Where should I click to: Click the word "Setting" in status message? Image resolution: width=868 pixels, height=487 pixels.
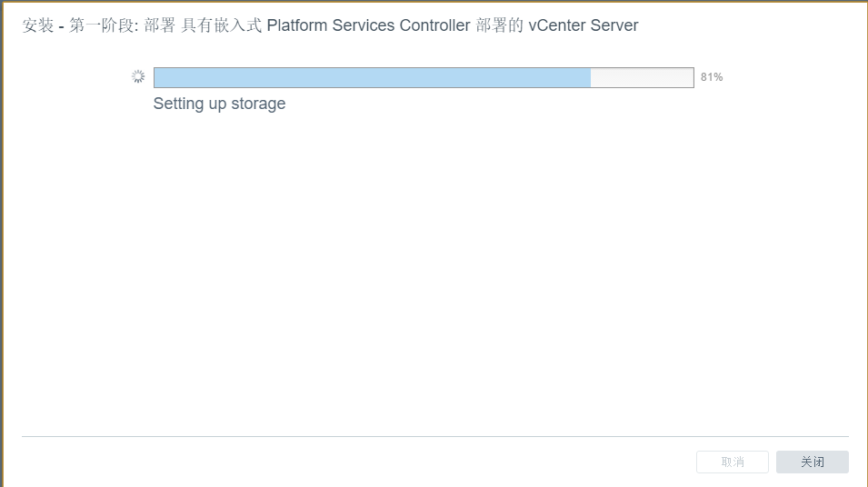(178, 104)
